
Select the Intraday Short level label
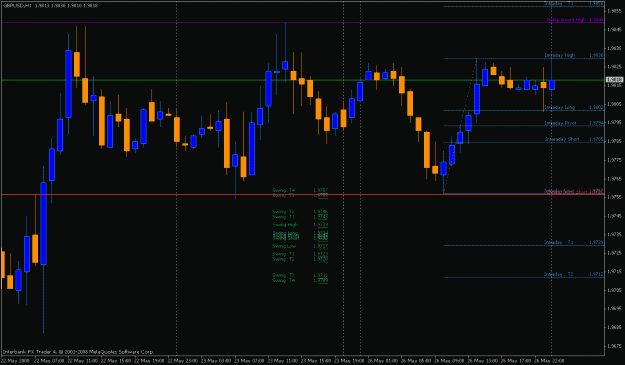tap(562, 139)
